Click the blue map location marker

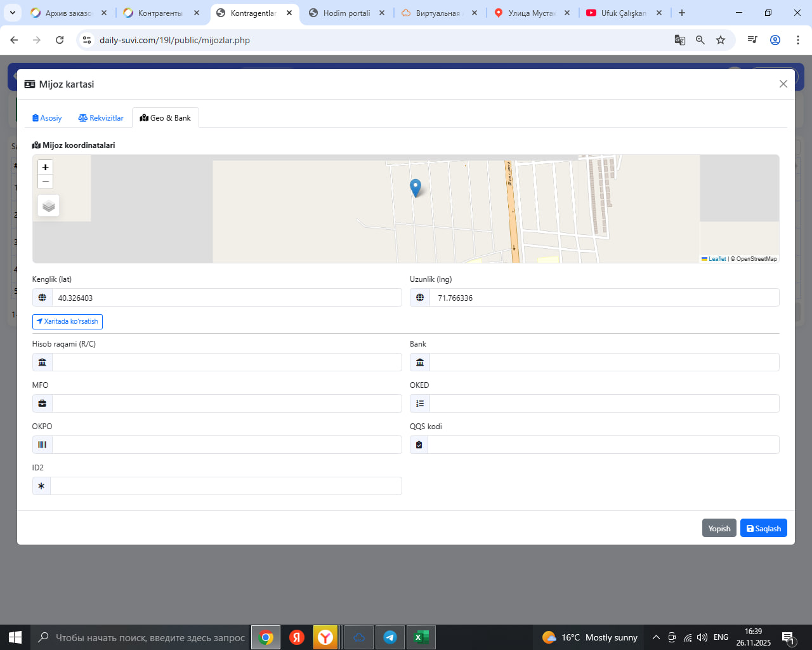(x=416, y=188)
